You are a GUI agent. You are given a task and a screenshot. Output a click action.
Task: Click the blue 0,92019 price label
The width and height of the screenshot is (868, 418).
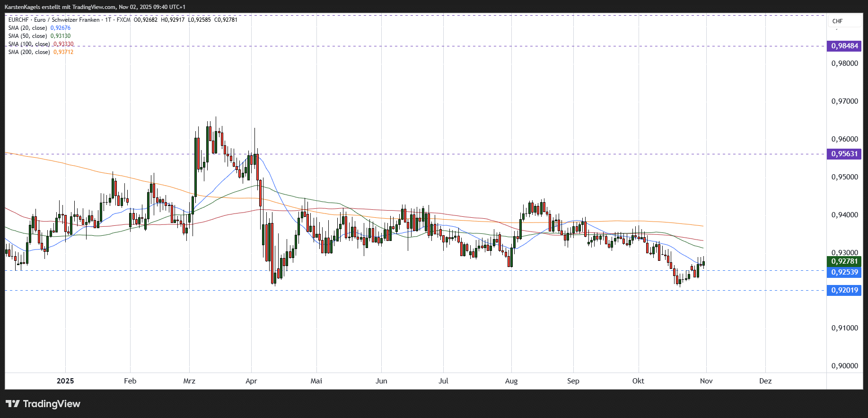point(844,290)
